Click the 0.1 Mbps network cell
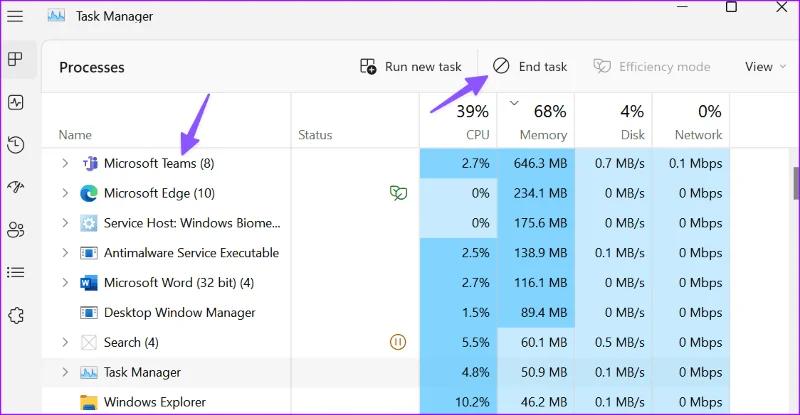 click(691, 163)
